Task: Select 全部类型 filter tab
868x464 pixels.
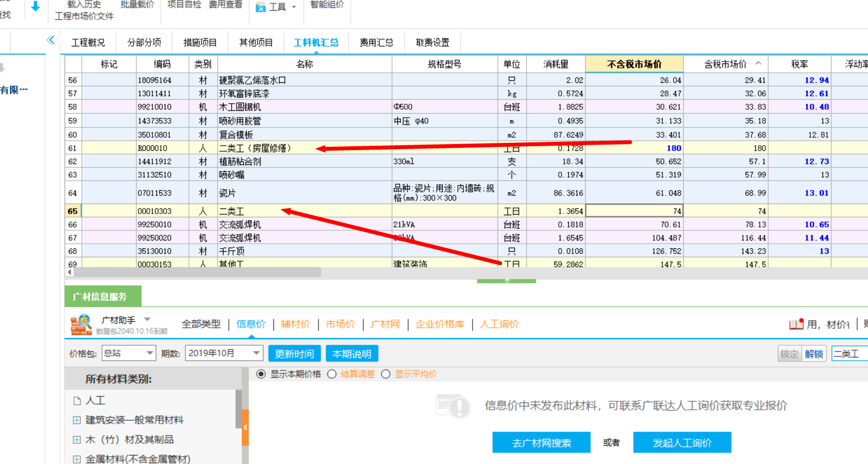Action: coord(201,324)
